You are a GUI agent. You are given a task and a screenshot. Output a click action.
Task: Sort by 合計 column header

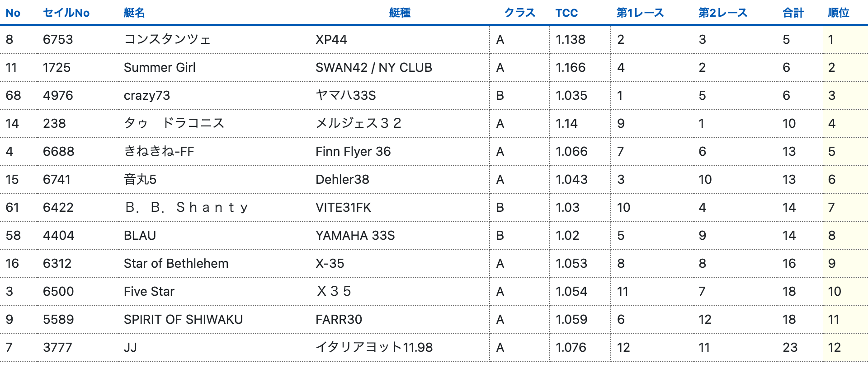[x=793, y=13]
